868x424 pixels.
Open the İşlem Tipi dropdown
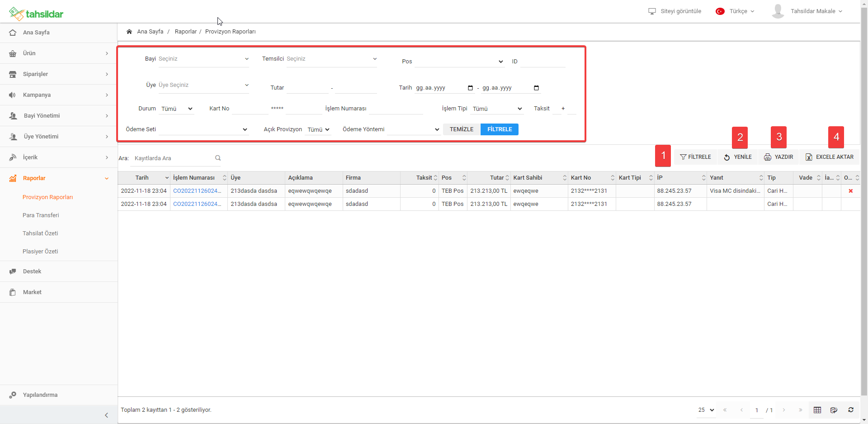click(497, 109)
